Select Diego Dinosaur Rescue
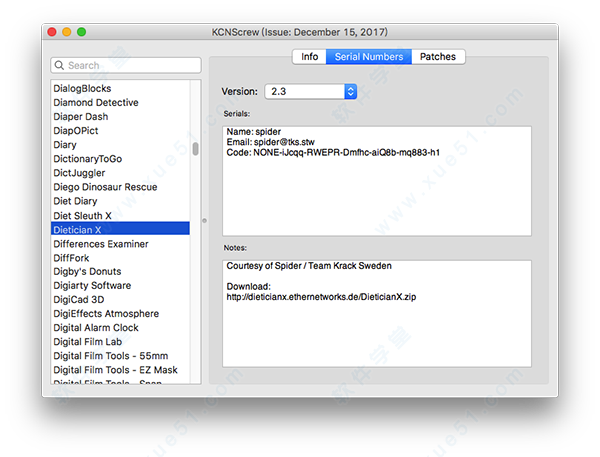The width and height of the screenshot is (600, 457). [120, 187]
